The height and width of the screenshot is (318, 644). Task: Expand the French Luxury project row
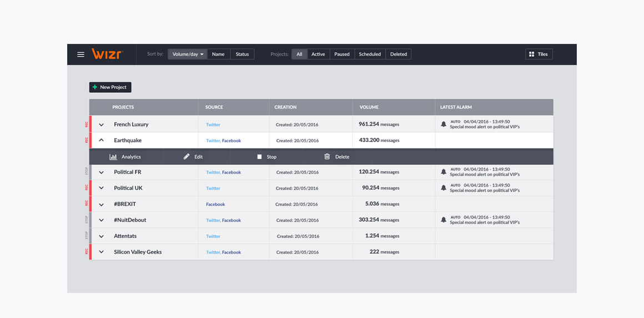pyautogui.click(x=102, y=125)
